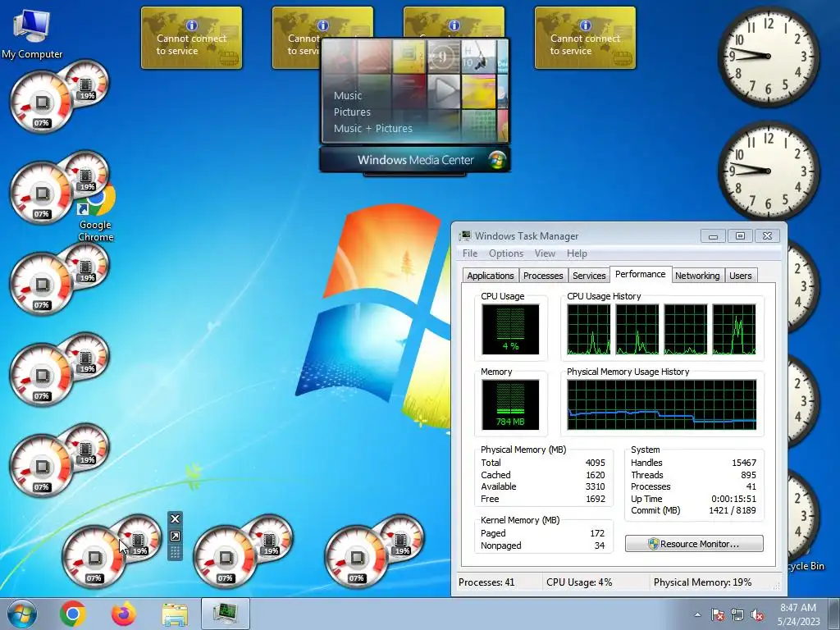The height and width of the screenshot is (630, 840).
Task: Switch to the Users tab
Action: click(x=741, y=276)
